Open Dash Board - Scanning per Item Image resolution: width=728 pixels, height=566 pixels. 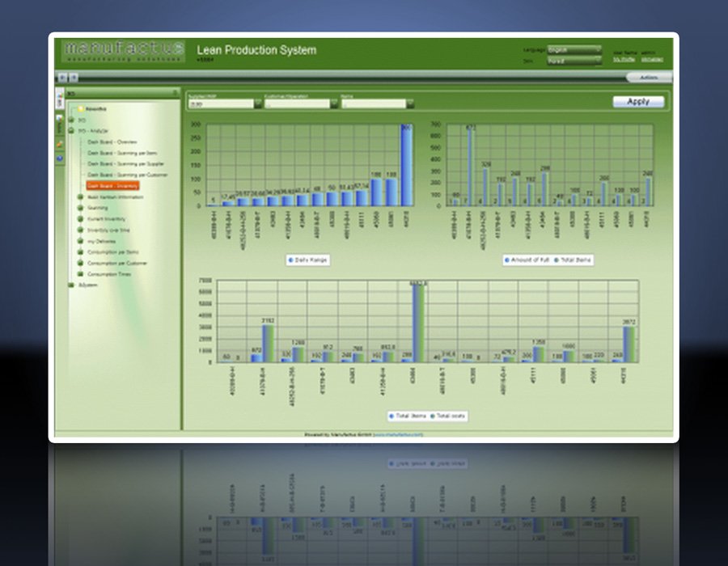[x=122, y=153]
